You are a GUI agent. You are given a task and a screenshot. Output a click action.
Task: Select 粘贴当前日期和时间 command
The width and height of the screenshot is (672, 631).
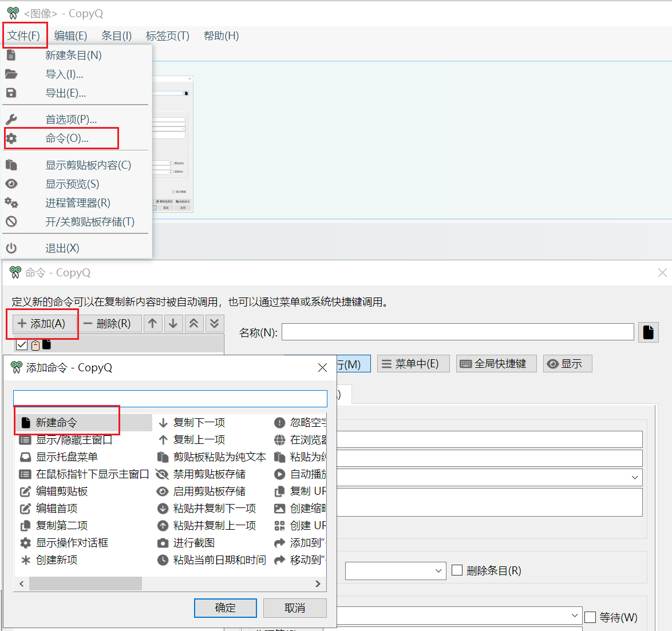[x=211, y=559]
